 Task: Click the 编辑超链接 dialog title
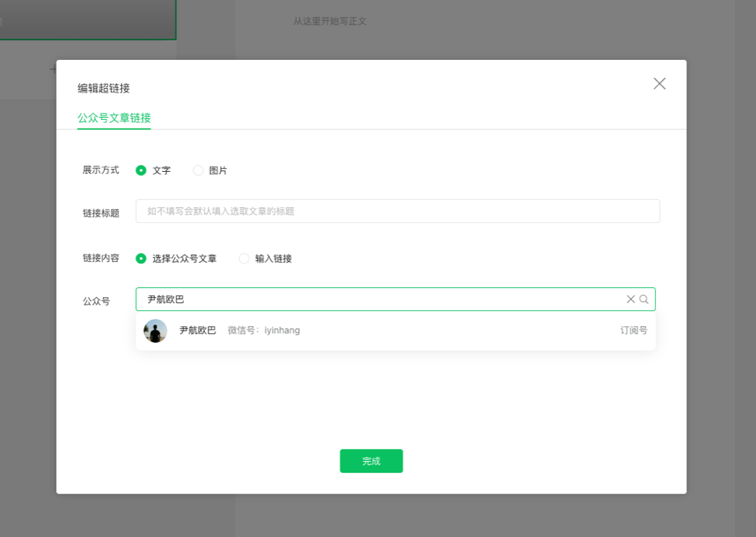pos(104,88)
